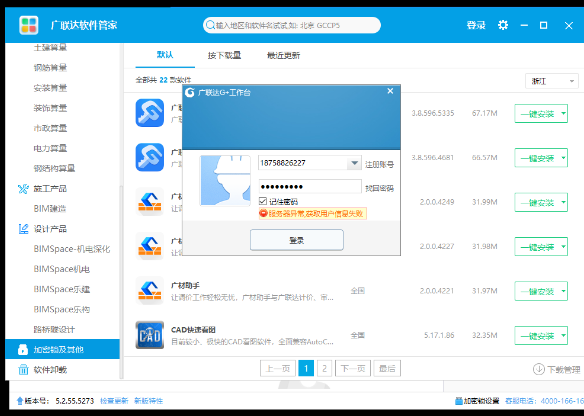Open BIMSpace-机电深化 category

click(x=72, y=249)
